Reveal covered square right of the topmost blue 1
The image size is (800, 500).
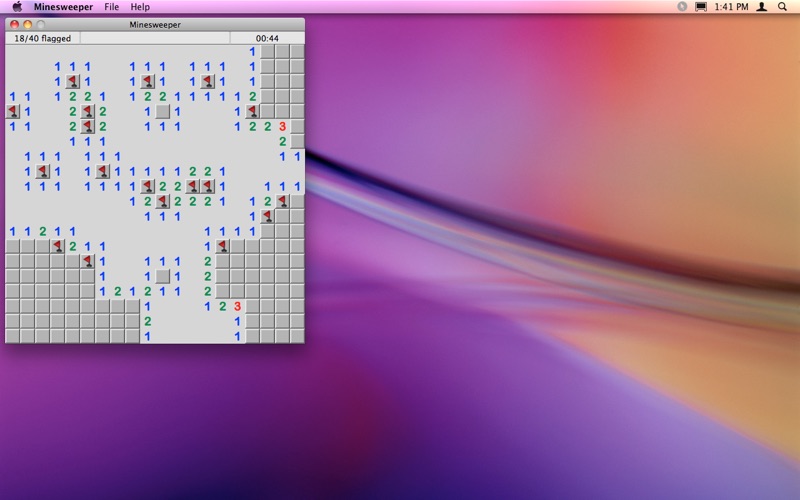point(267,52)
